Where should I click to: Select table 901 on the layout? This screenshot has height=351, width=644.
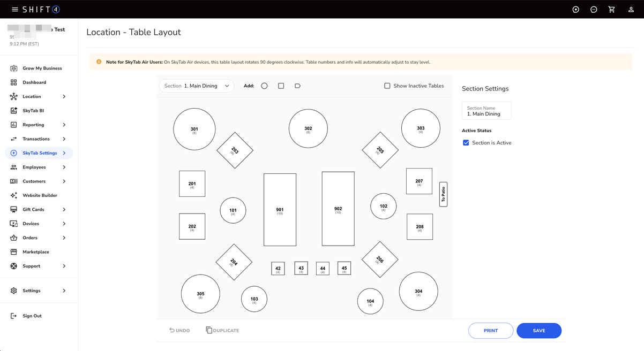click(280, 210)
